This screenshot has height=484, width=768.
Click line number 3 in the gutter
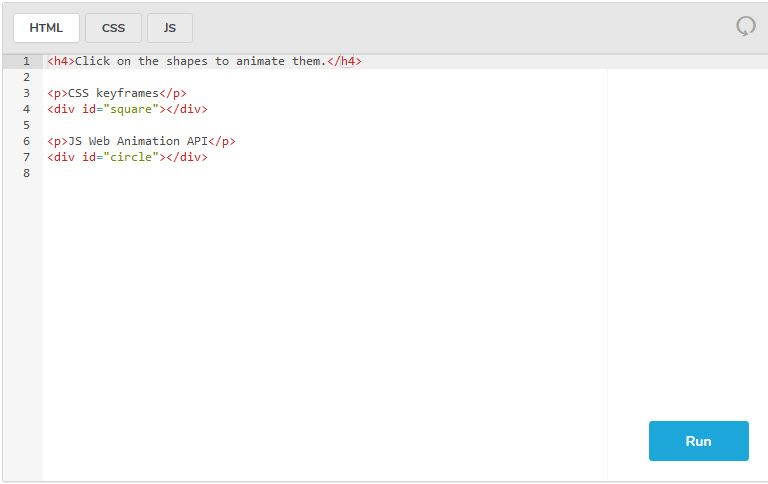click(26, 93)
